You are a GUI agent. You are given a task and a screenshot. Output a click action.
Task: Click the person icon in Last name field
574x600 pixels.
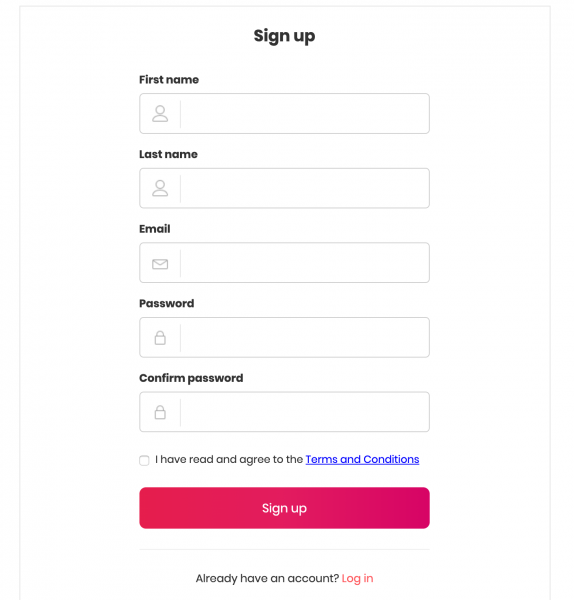click(160, 188)
